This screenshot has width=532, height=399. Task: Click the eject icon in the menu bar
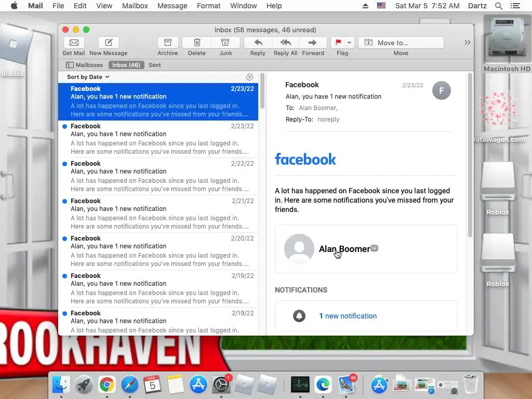365,6
